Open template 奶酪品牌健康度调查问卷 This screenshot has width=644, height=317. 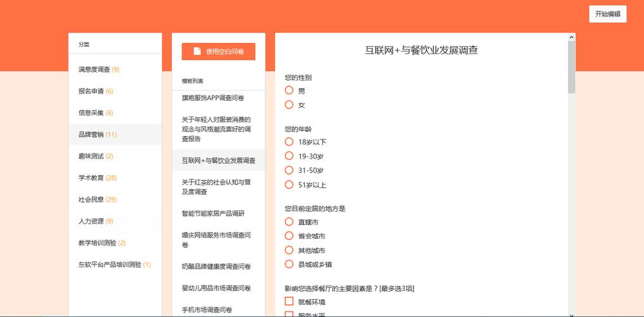218,266
